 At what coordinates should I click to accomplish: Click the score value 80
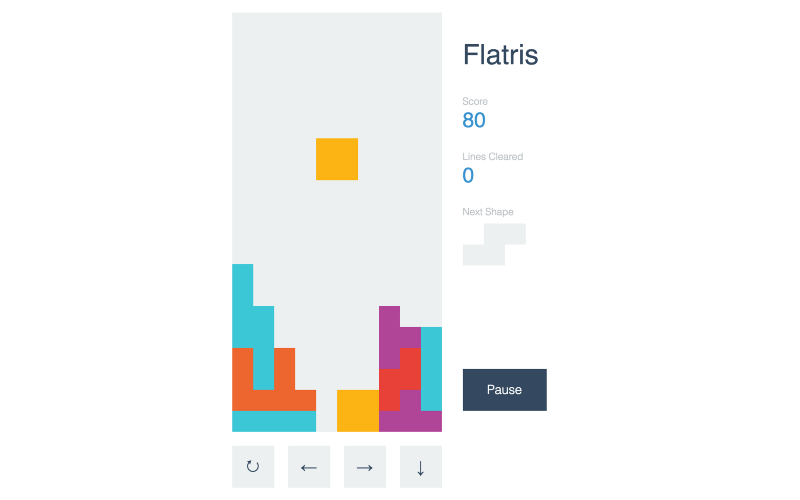click(474, 121)
